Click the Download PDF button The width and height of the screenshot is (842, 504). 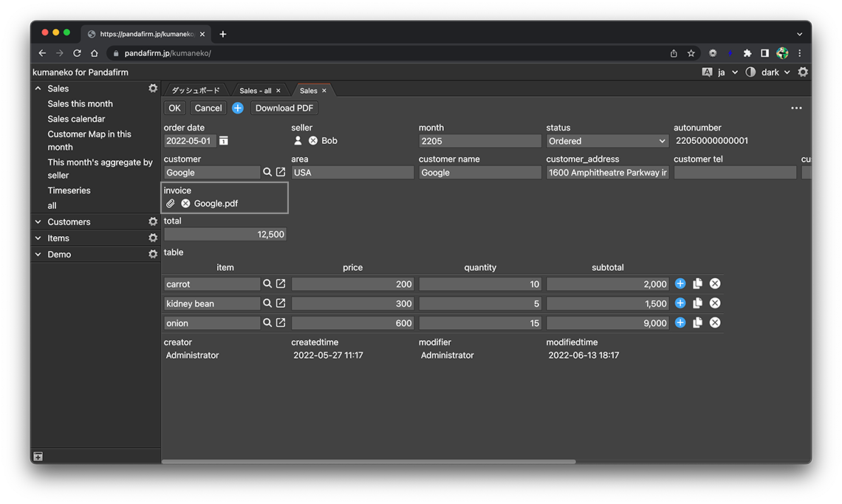(284, 108)
